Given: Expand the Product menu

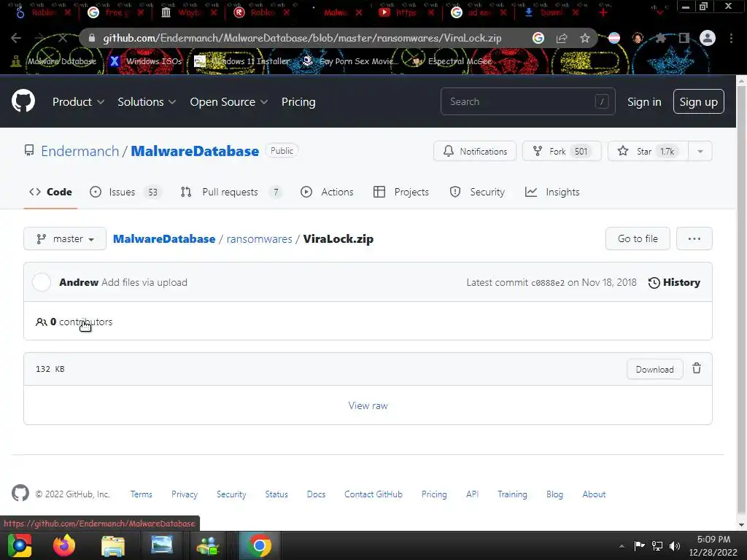Looking at the screenshot, I should click(78, 102).
